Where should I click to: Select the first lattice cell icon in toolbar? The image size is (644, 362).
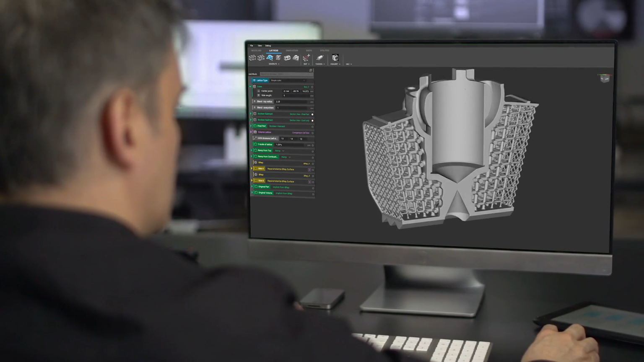click(252, 58)
